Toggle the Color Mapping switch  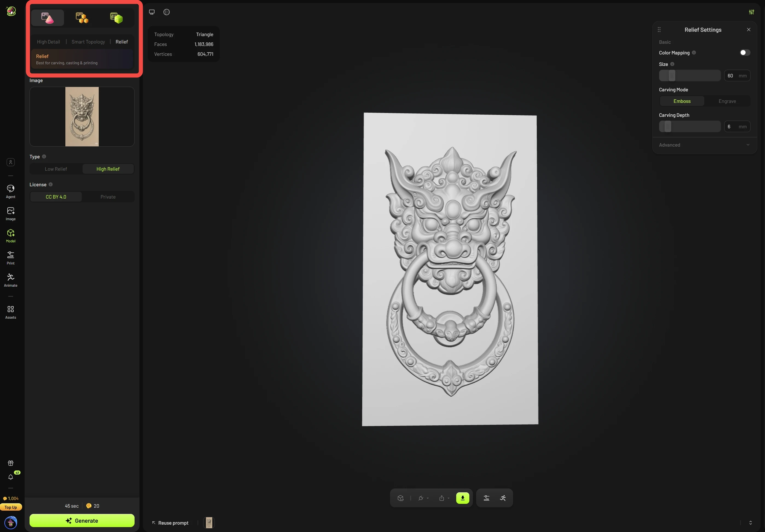tap(745, 53)
